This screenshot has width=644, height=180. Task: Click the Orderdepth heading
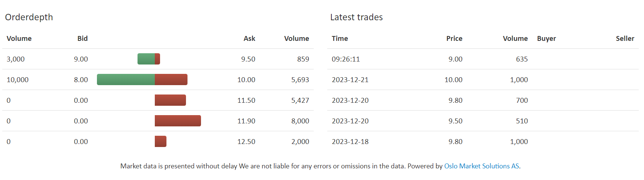click(29, 17)
